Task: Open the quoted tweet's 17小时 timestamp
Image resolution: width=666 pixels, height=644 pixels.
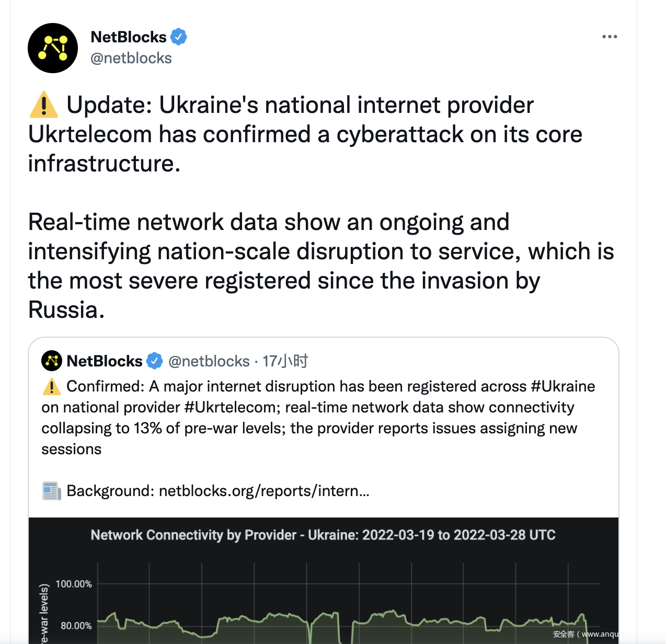Action: click(x=285, y=361)
